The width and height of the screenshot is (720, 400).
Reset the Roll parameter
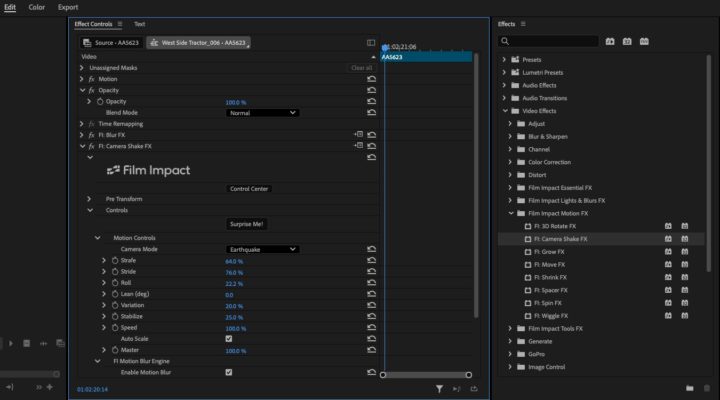pyautogui.click(x=371, y=283)
